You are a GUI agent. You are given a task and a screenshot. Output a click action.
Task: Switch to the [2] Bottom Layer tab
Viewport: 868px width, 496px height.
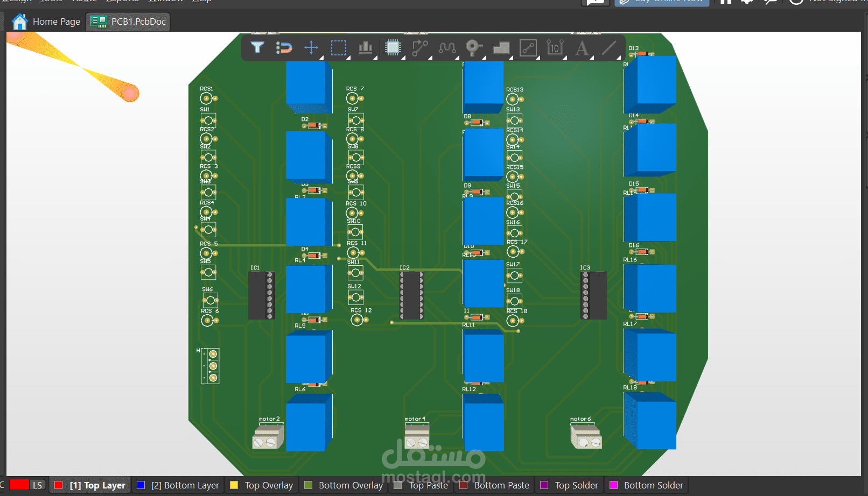[179, 485]
